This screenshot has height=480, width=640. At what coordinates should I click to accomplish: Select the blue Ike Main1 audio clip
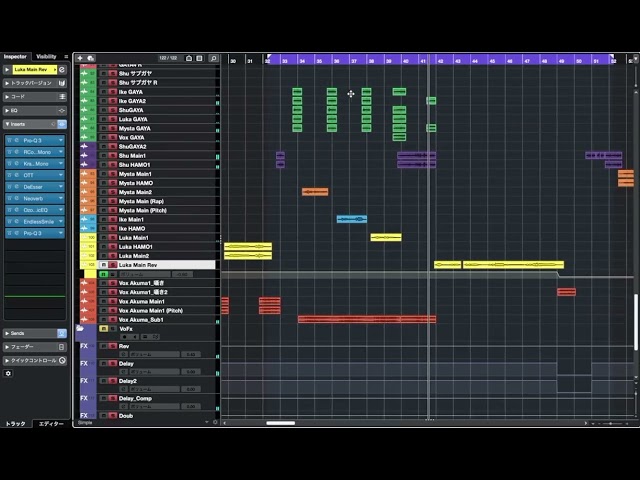[x=351, y=219]
